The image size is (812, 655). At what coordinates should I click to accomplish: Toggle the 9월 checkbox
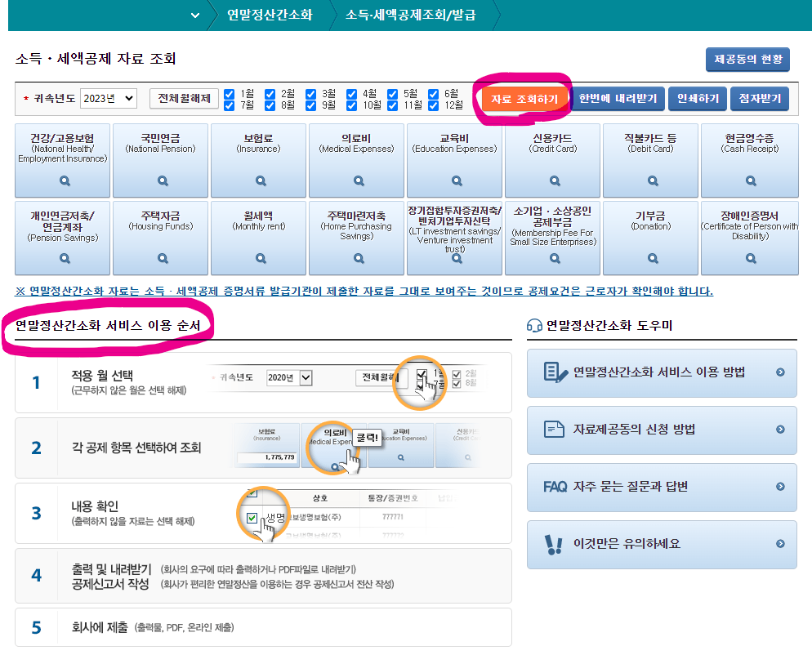click(310, 105)
